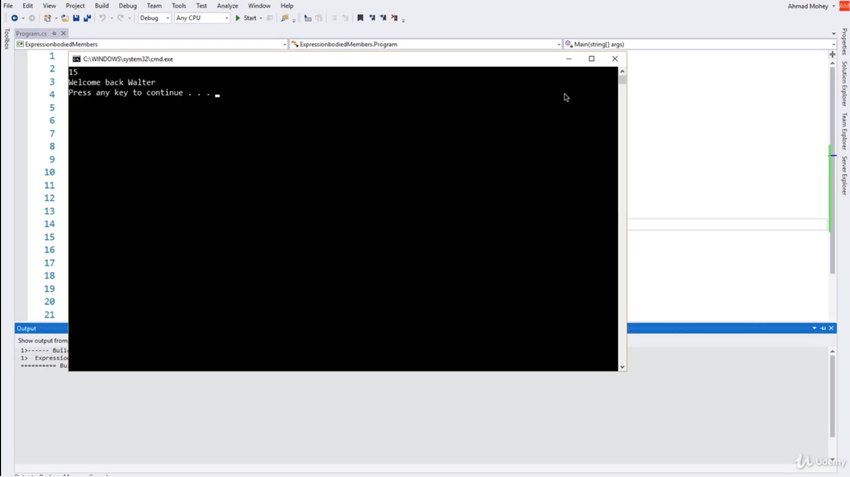850x477 pixels.
Task: Open the Test menu
Action: pyautogui.click(x=202, y=5)
